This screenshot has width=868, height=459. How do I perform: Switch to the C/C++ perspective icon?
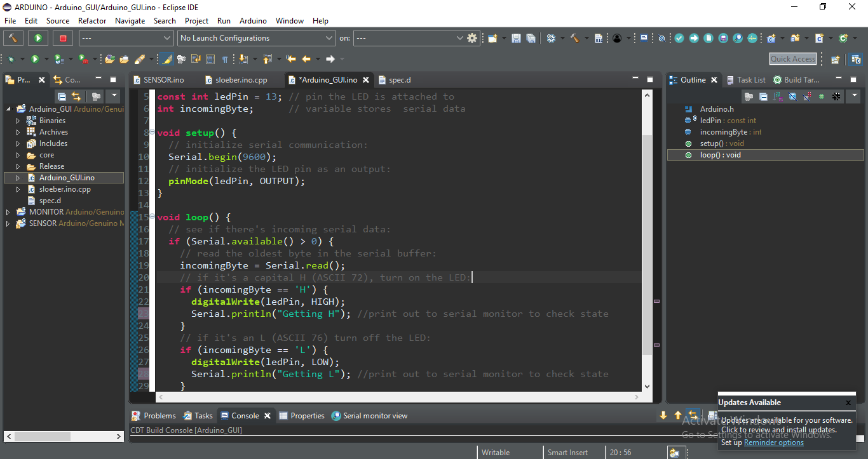(x=856, y=59)
